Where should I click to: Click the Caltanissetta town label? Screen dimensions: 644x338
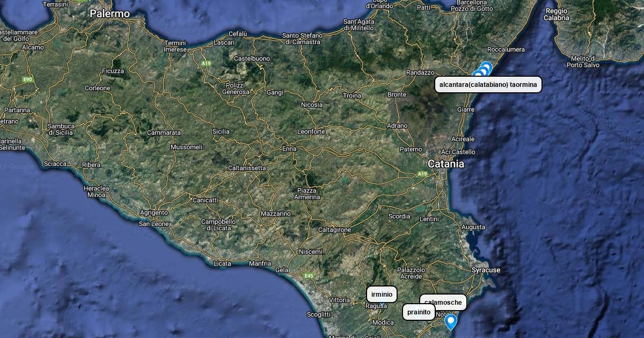click(247, 168)
